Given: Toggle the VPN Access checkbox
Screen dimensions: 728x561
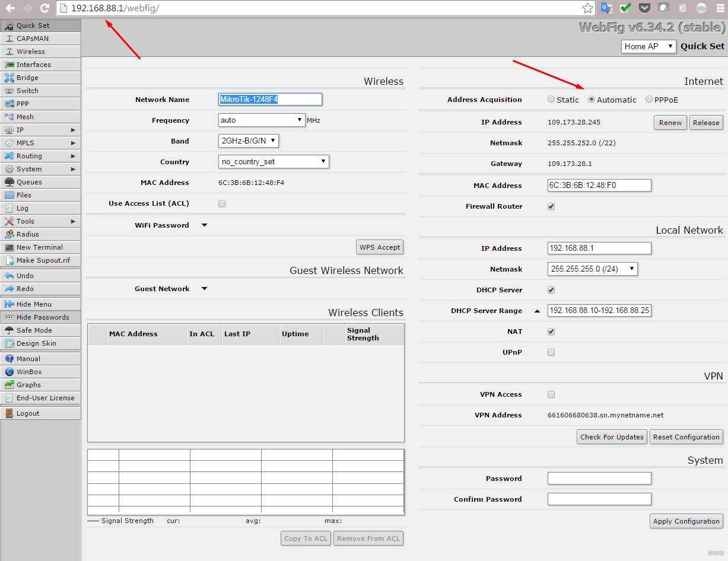Looking at the screenshot, I should click(x=551, y=394).
